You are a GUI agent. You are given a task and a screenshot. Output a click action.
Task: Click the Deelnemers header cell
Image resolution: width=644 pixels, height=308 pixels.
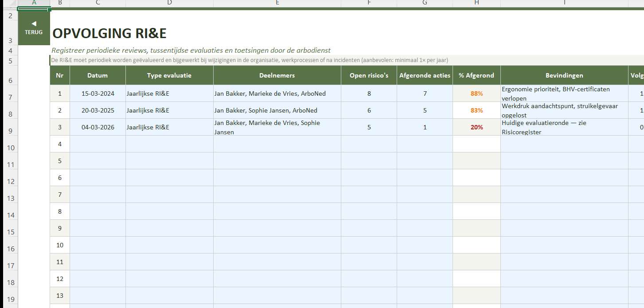pyautogui.click(x=277, y=75)
